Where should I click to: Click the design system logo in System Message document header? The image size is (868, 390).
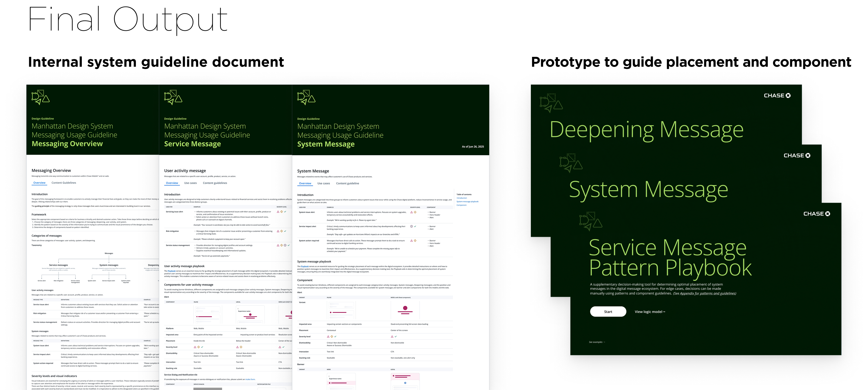306,97
